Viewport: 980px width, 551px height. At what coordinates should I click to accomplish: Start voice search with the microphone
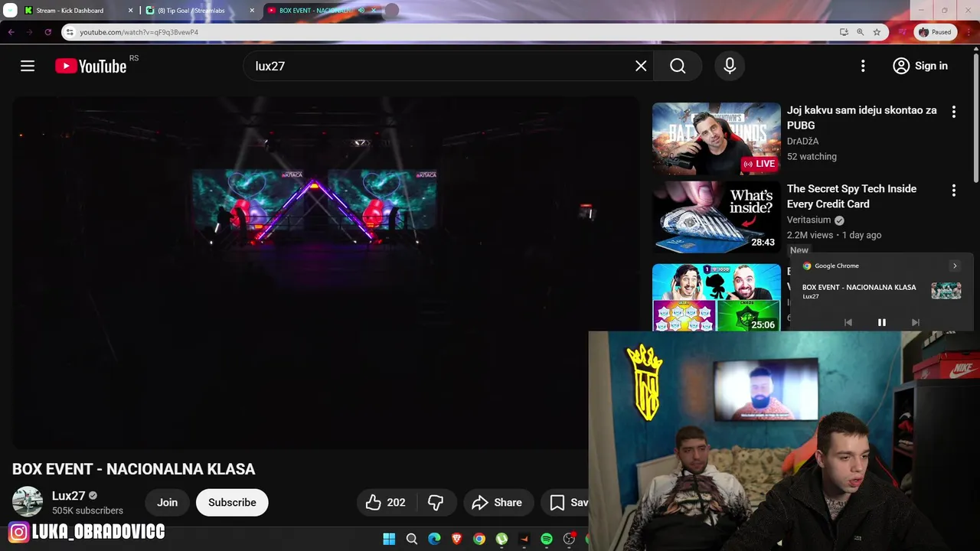(730, 66)
